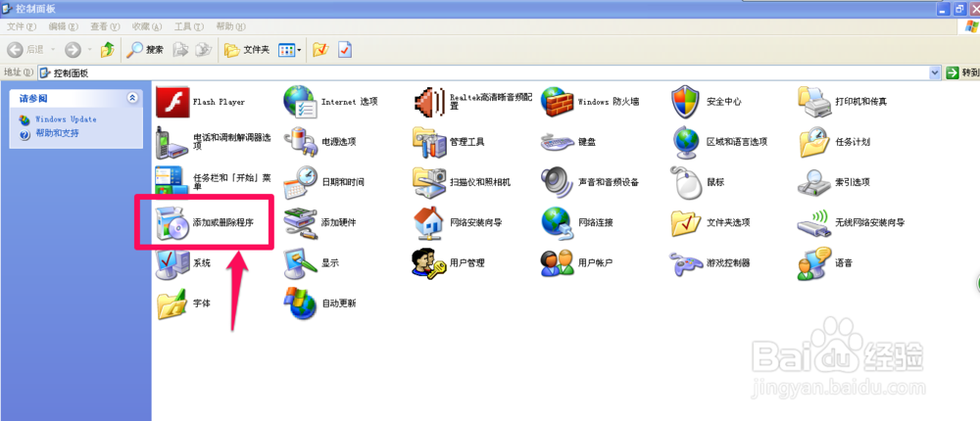Open 区域和语言选项 icon
Image resolution: width=980 pixels, height=421 pixels.
pos(686,142)
